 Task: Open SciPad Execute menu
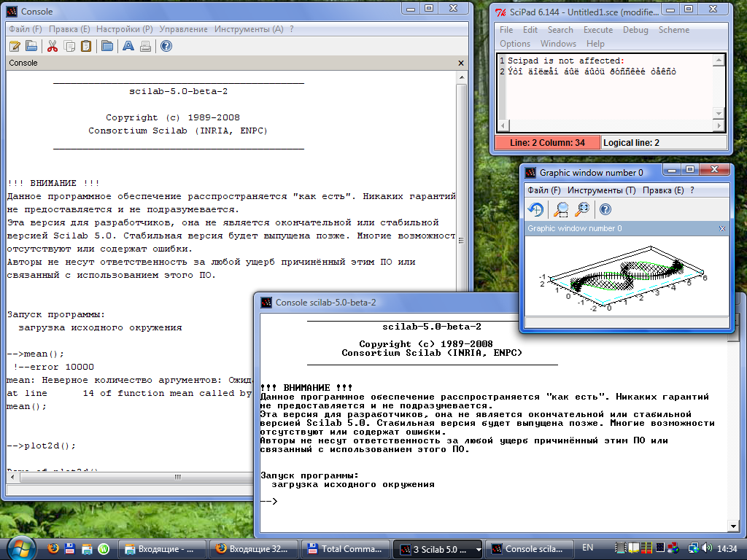pyautogui.click(x=598, y=29)
